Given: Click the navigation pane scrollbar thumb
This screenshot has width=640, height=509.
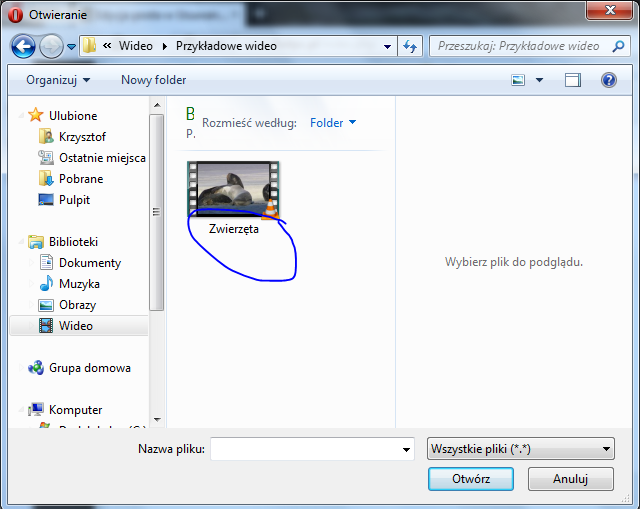Looking at the screenshot, I should (156, 213).
